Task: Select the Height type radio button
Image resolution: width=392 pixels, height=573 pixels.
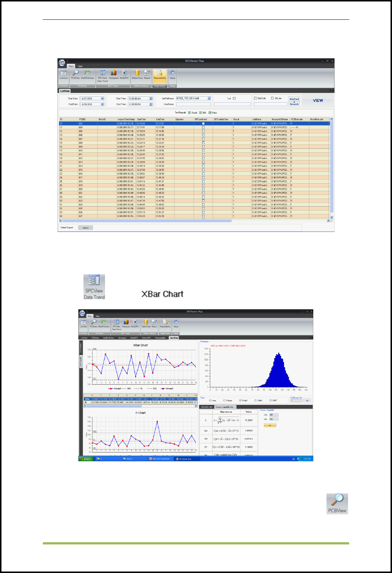Action: click(x=240, y=400)
